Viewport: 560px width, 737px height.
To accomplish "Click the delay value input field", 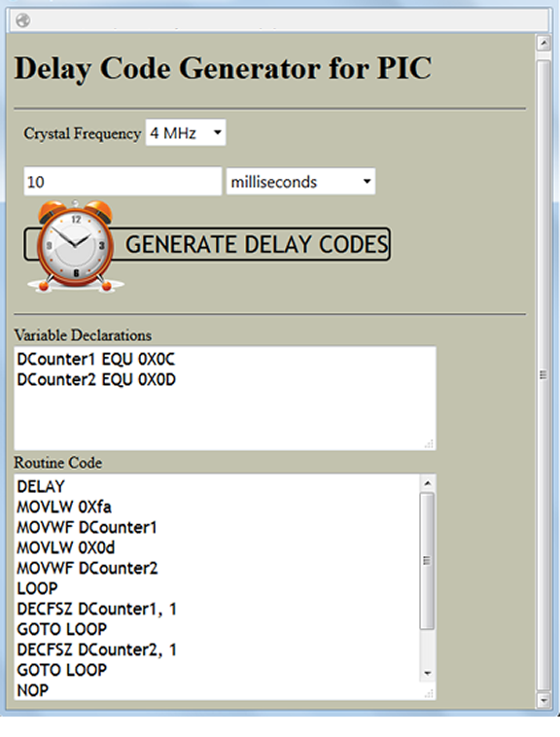I will (x=122, y=182).
